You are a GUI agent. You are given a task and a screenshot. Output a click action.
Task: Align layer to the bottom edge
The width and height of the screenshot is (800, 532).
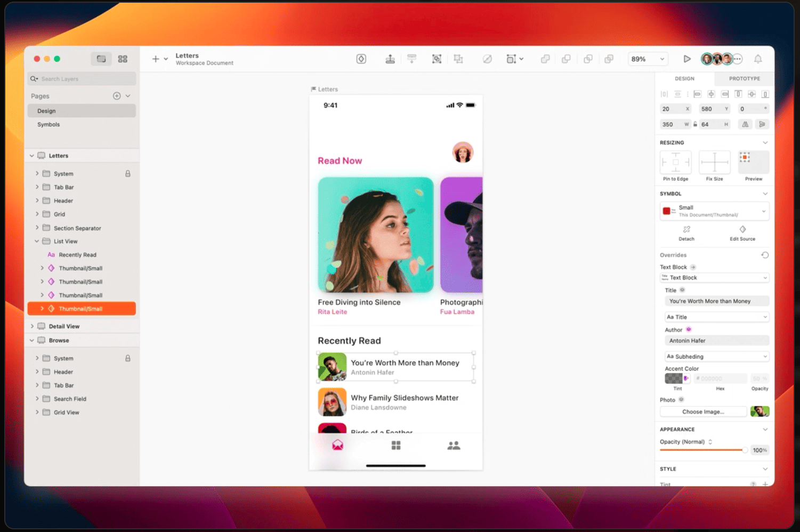(765, 94)
